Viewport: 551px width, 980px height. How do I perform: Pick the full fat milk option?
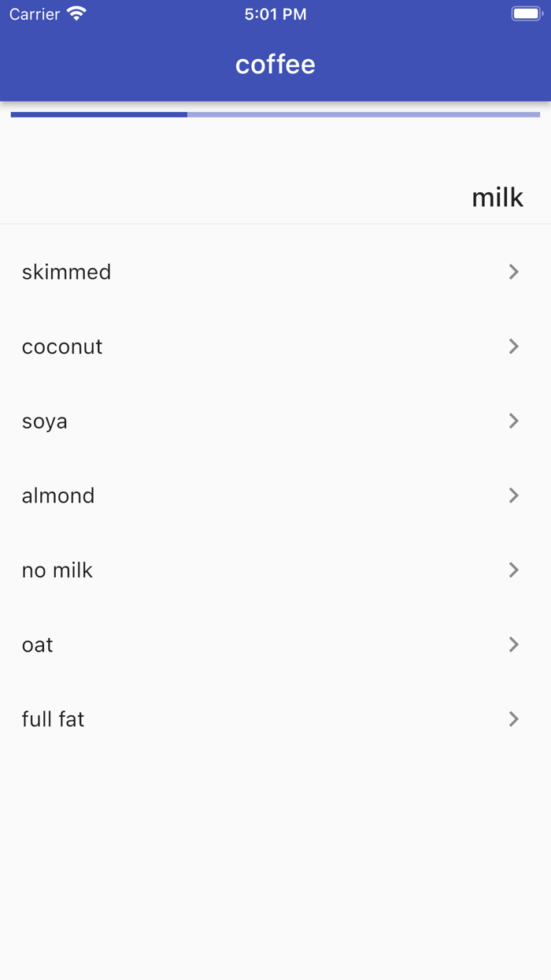[x=53, y=718]
